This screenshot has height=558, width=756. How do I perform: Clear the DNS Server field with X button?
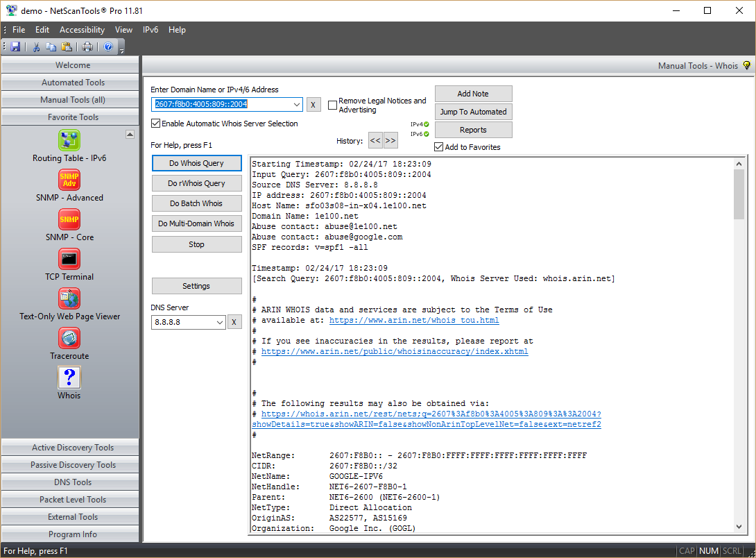tap(234, 322)
